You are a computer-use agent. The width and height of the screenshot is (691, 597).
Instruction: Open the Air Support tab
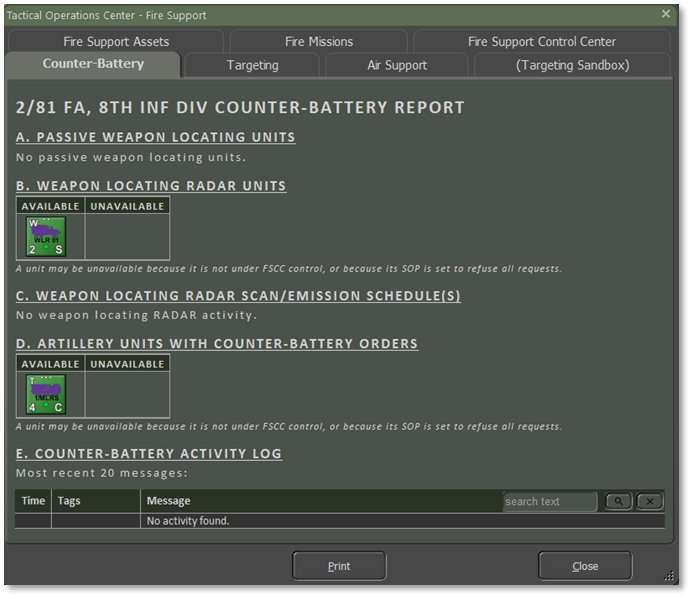click(397, 65)
